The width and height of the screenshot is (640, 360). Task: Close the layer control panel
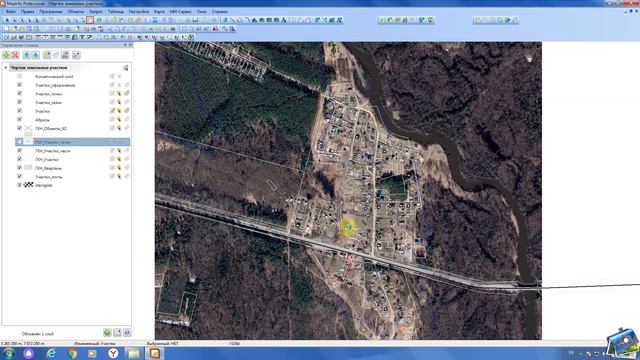coord(131,45)
